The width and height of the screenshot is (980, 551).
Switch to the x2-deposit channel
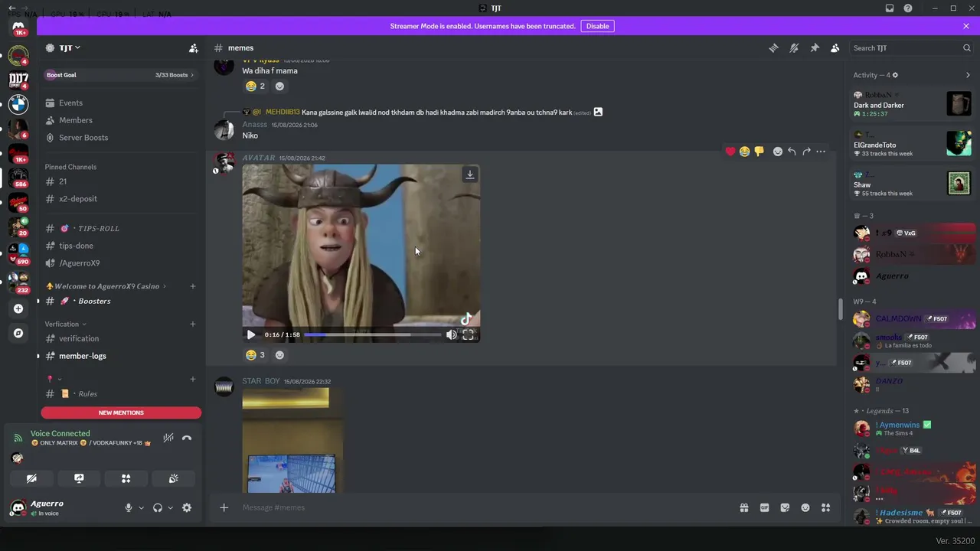121,199
